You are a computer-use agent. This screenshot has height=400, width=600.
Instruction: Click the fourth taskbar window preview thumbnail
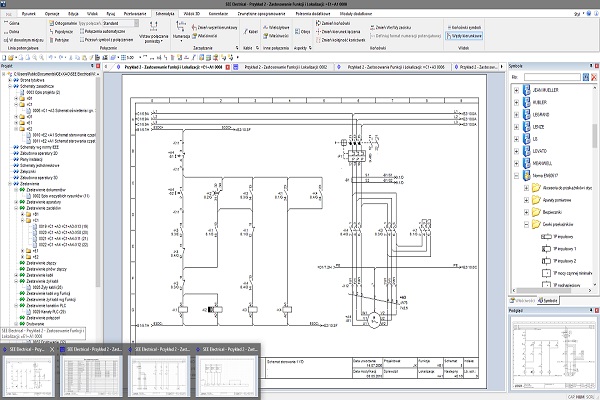228,376
